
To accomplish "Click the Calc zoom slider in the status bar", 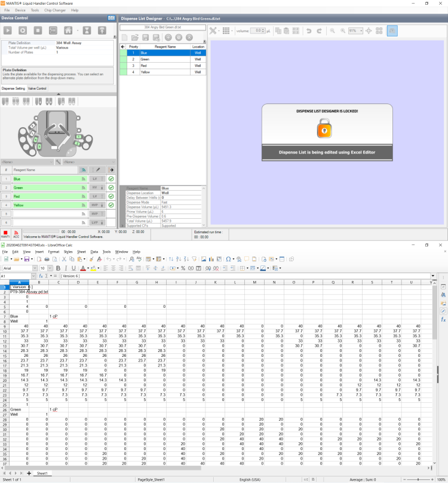I will (418, 479).
